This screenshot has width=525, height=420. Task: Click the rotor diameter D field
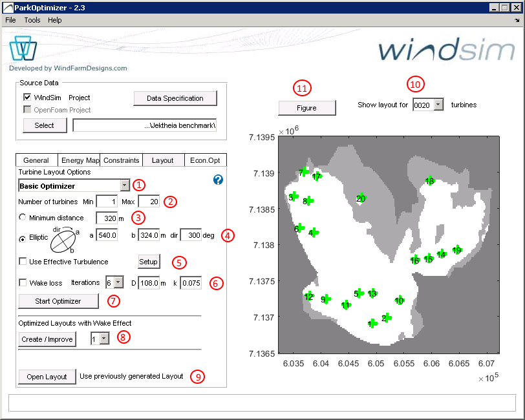149,283
